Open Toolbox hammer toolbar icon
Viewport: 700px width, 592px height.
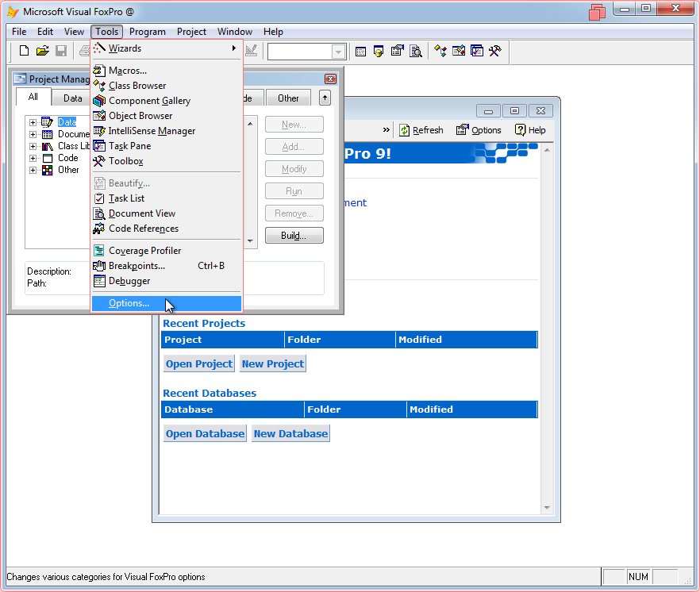coord(494,52)
